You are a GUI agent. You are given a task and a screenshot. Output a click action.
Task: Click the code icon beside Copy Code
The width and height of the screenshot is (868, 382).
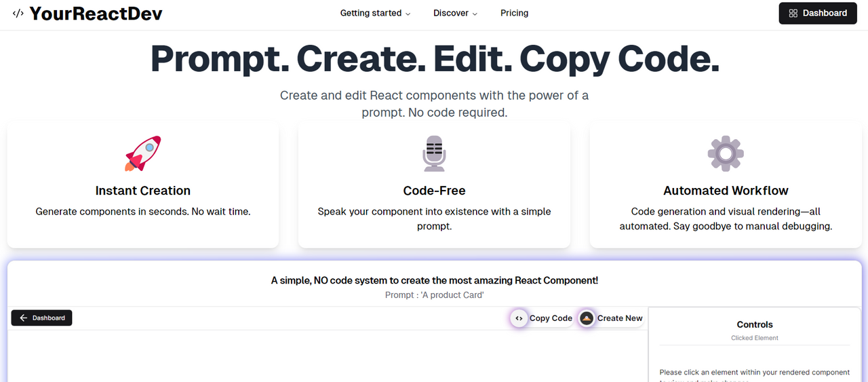pos(519,318)
